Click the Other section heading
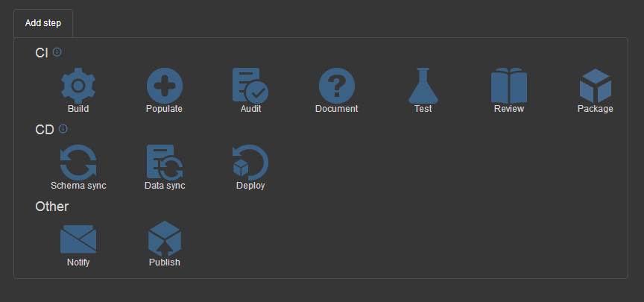The image size is (644, 302). (51, 207)
